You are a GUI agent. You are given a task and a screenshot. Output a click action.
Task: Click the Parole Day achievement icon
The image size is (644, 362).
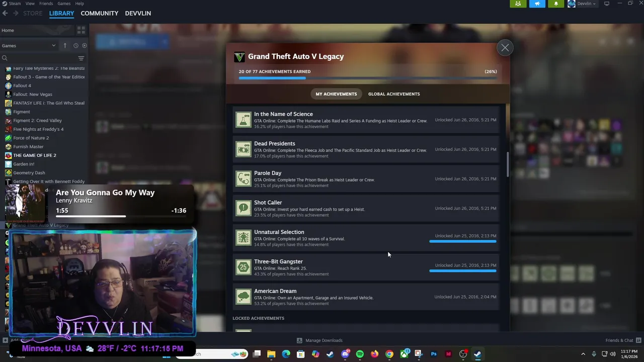pyautogui.click(x=244, y=179)
